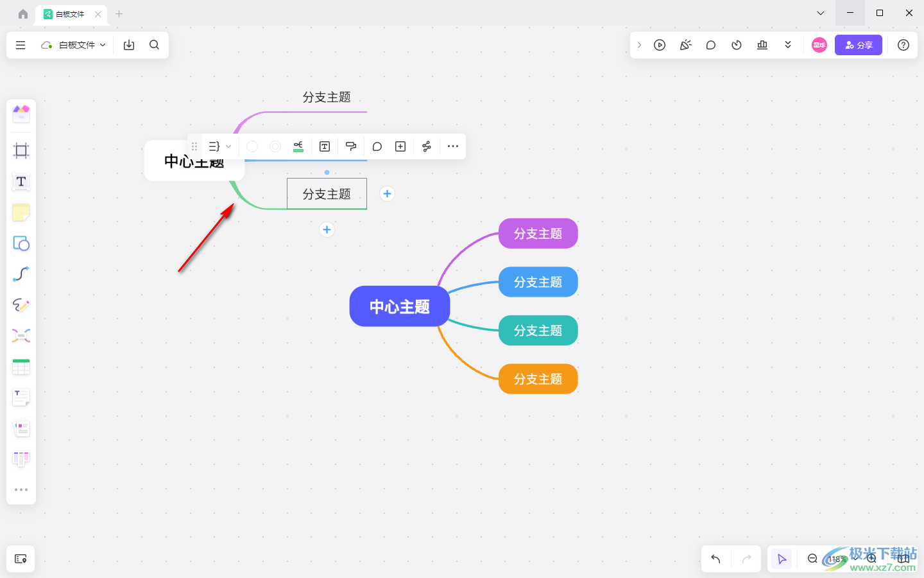Viewport: 924px width, 578px height.
Task: Select the Mind map tool
Action: tap(21, 336)
